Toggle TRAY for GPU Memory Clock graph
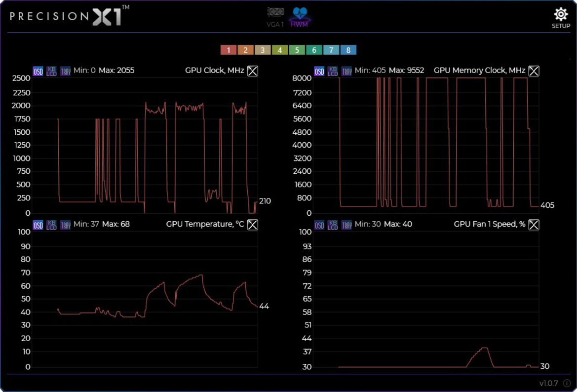577x392 pixels. tap(346, 71)
